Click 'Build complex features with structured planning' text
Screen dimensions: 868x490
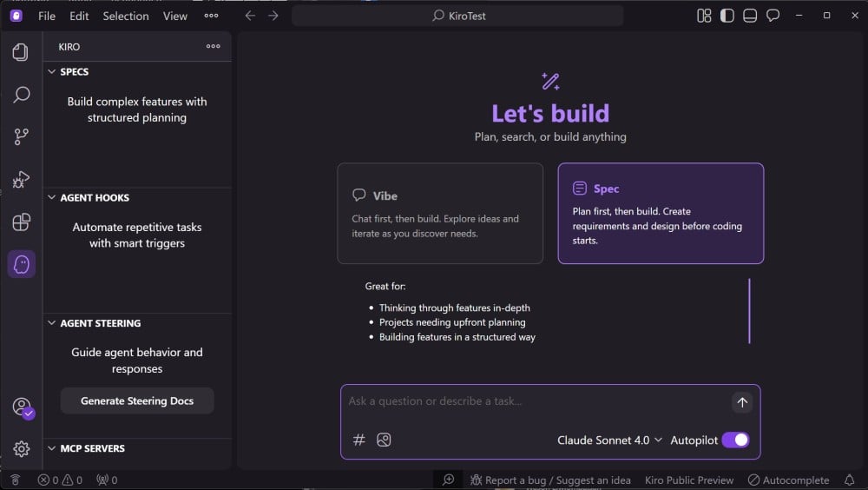tap(137, 109)
